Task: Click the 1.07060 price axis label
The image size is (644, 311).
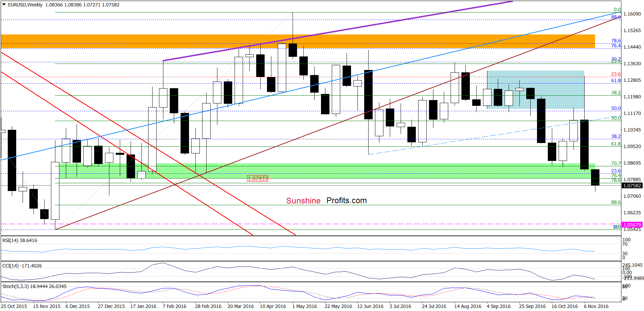Action: pyautogui.click(x=632, y=196)
